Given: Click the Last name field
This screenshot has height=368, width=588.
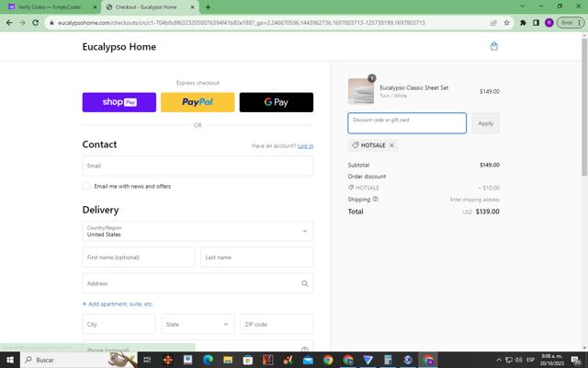Looking at the screenshot, I should [257, 258].
